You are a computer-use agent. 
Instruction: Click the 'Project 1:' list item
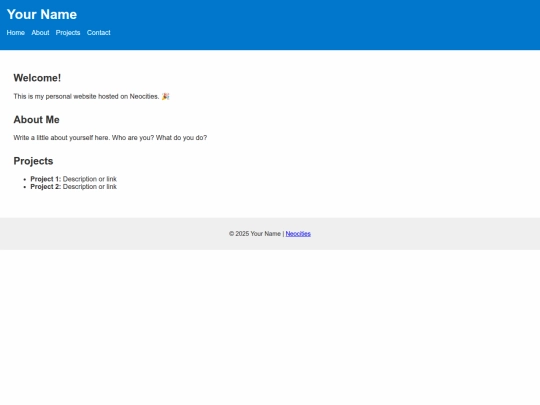pyautogui.click(x=73, y=179)
